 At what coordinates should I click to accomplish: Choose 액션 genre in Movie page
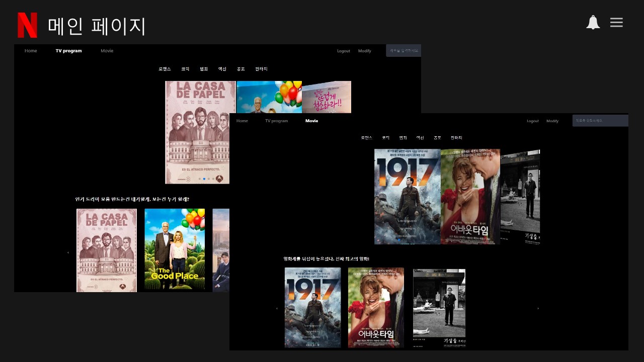(420, 138)
